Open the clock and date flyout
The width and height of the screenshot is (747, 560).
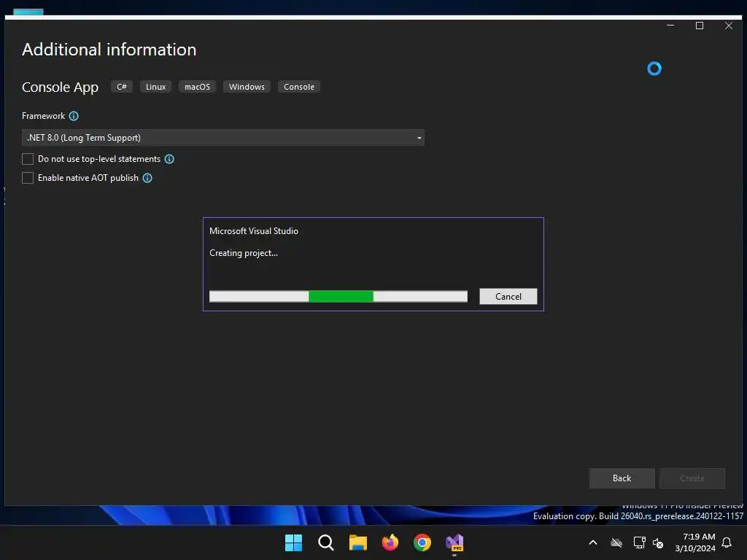point(695,542)
